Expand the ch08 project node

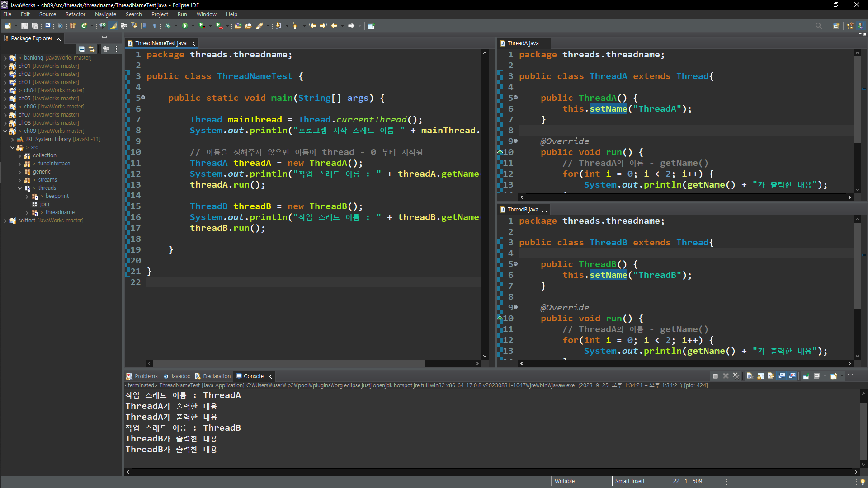pos(5,123)
